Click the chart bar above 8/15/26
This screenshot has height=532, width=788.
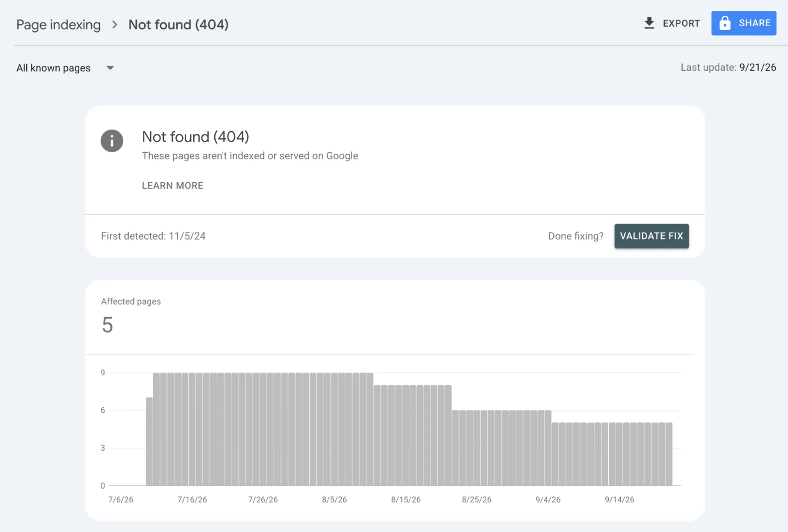(406, 435)
